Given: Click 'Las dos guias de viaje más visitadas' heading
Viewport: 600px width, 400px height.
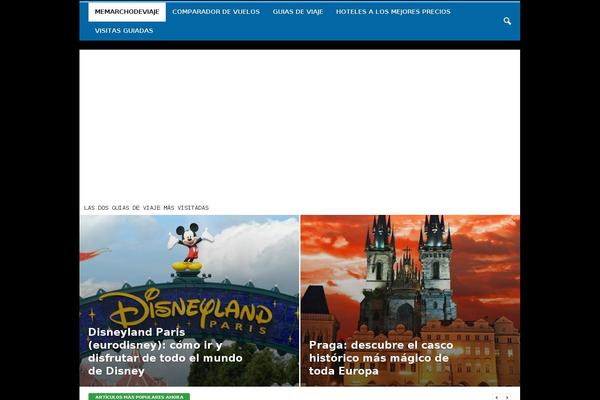Looking at the screenshot, I should click(x=146, y=208).
